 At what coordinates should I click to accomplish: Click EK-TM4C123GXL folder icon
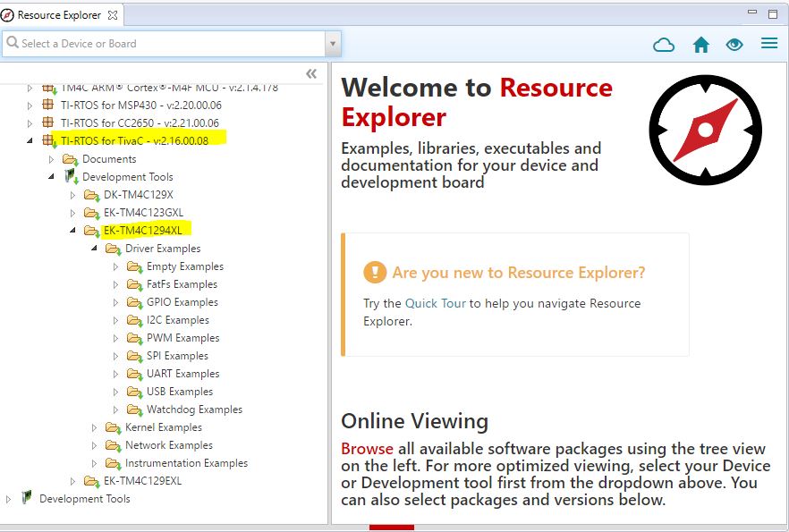[92, 213]
